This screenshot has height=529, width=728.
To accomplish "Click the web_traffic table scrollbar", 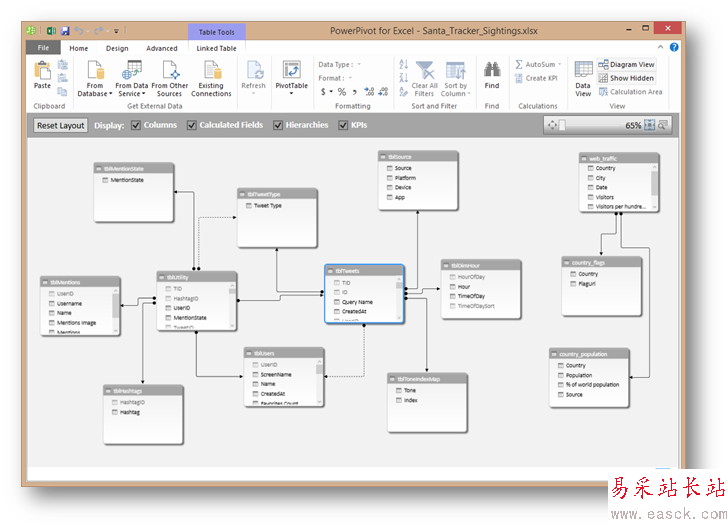I will 655,187.
